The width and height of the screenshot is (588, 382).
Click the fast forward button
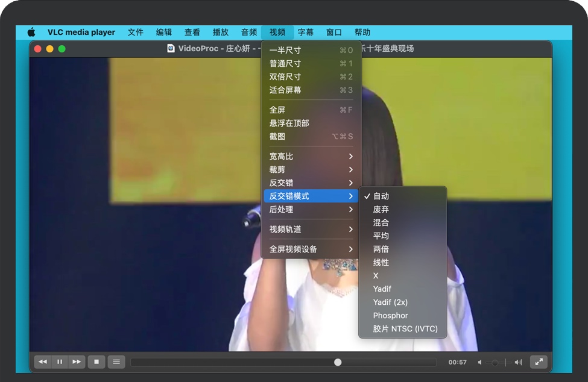click(76, 362)
